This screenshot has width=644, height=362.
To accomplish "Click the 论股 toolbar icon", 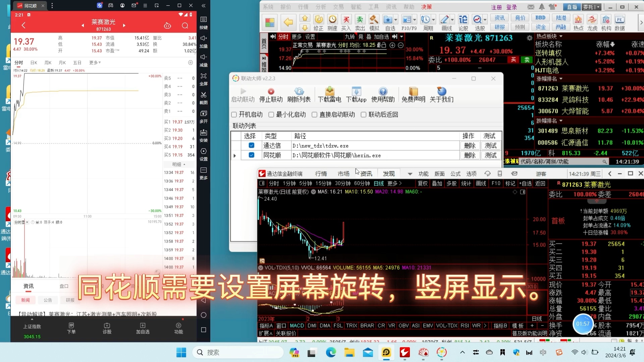I will 463,20.
